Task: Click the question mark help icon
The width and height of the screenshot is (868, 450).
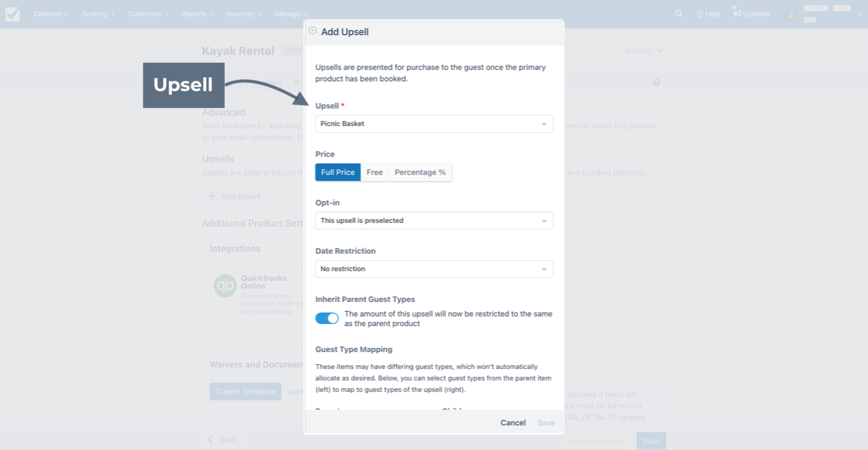Action: 656,82
